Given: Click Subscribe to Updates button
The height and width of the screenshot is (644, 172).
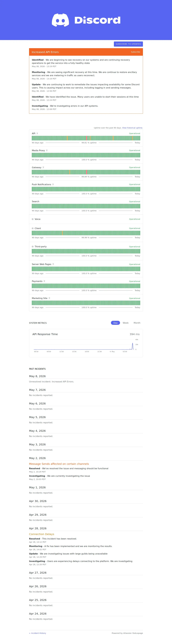Looking at the screenshot, I should coord(128,44).
